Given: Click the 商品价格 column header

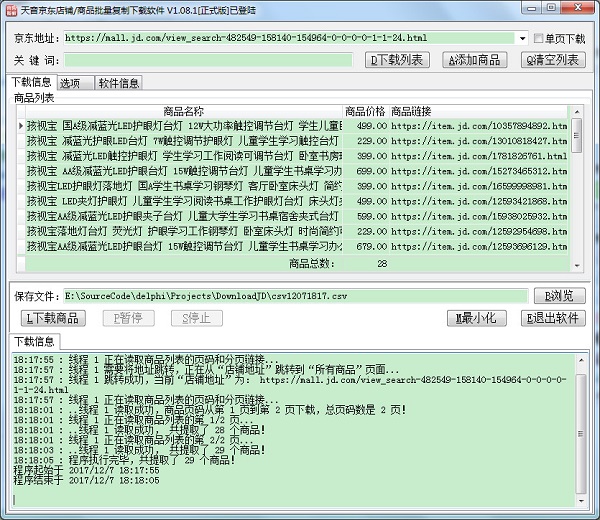Looking at the screenshot, I should click(365, 111).
